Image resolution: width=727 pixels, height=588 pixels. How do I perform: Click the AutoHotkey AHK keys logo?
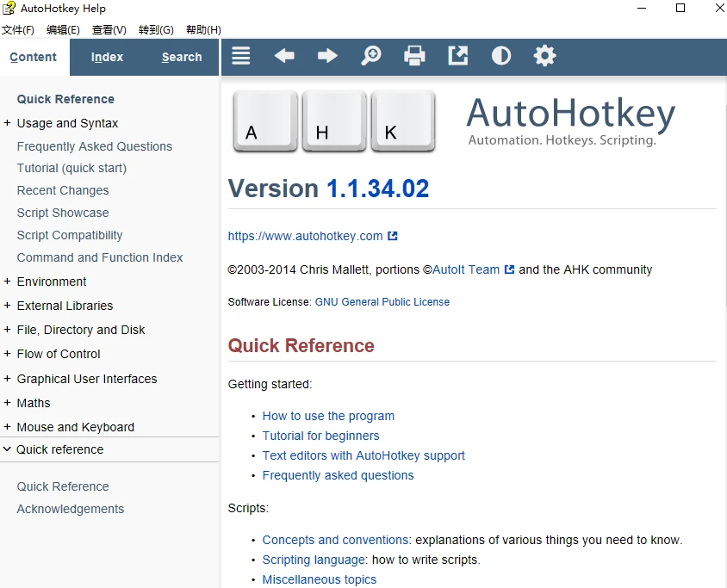pyautogui.click(x=333, y=122)
